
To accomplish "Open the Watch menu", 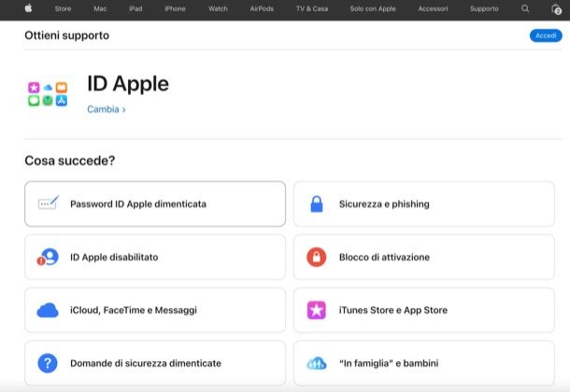I will pos(218,8).
